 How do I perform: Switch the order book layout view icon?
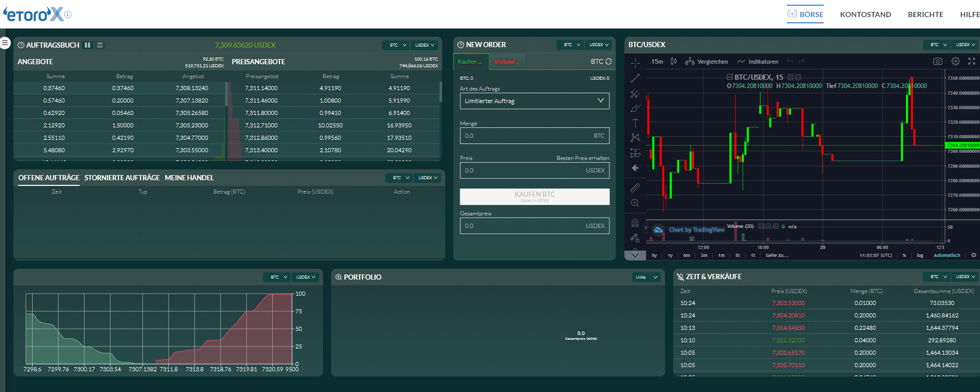(x=100, y=45)
